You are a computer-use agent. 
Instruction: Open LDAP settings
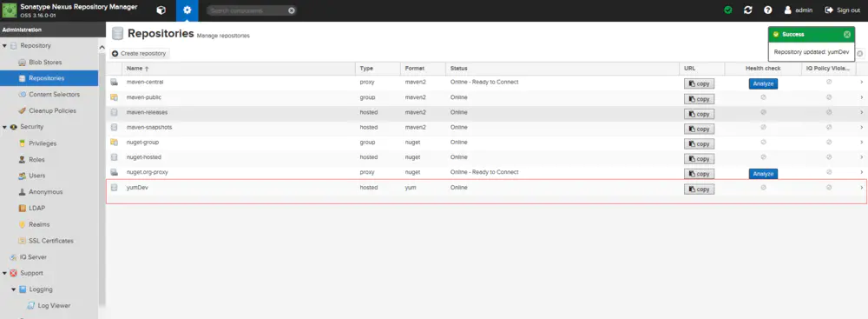[37, 208]
